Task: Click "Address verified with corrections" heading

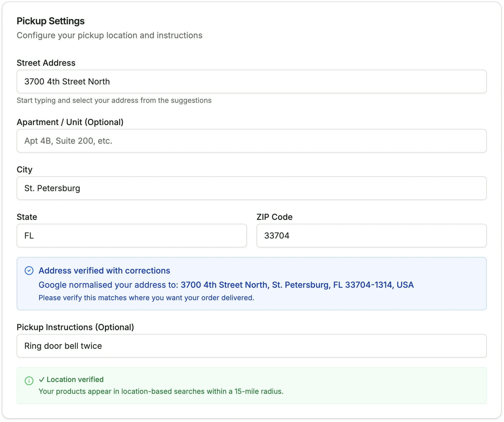Action: coord(104,271)
